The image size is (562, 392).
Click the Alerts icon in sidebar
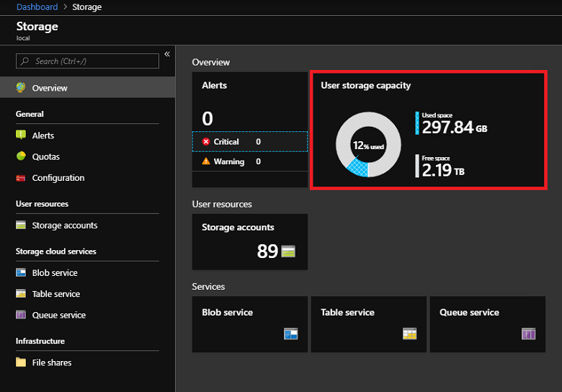pyautogui.click(x=21, y=135)
